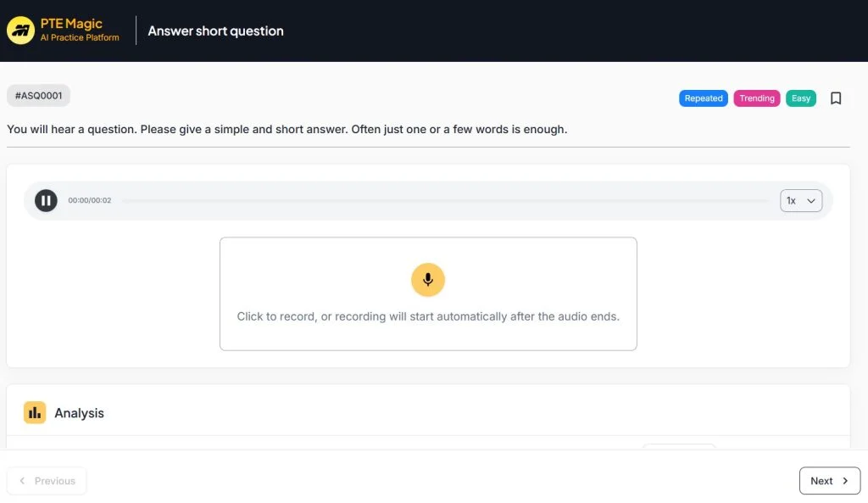
Task: Click the Analysis bar chart icon
Action: coord(35,413)
